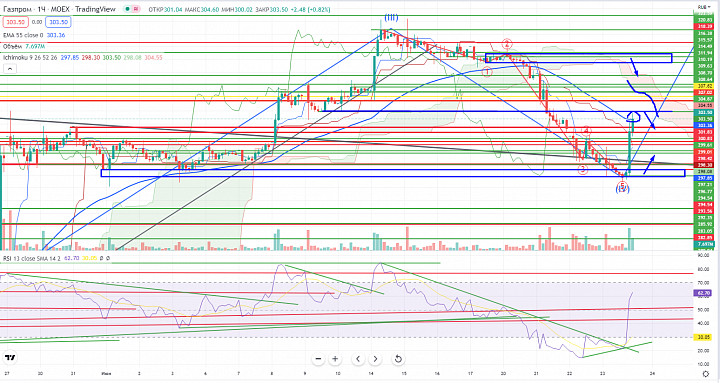Image resolution: width=720 pixels, height=383 pixels.
Task: Click 304.55 value in Ichimoku legend
Action: pyautogui.click(x=153, y=57)
